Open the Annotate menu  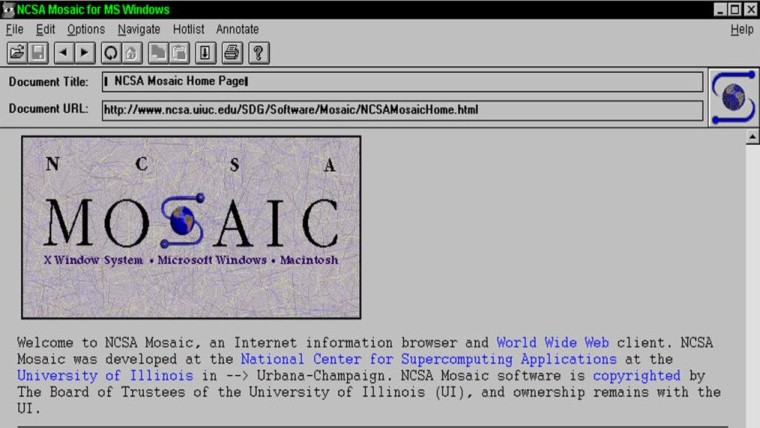point(237,29)
